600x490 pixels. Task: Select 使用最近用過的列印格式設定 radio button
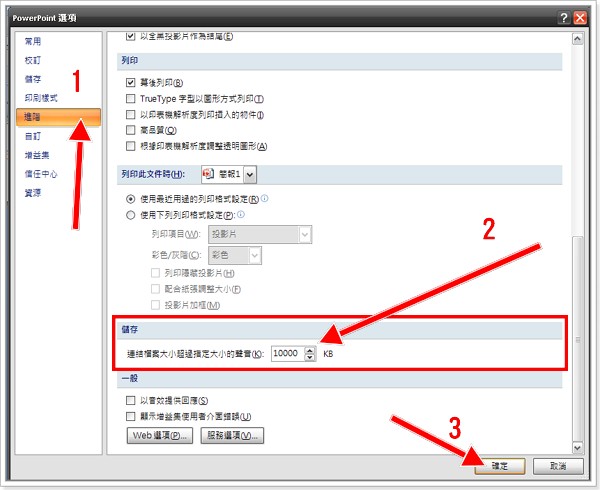[130, 199]
